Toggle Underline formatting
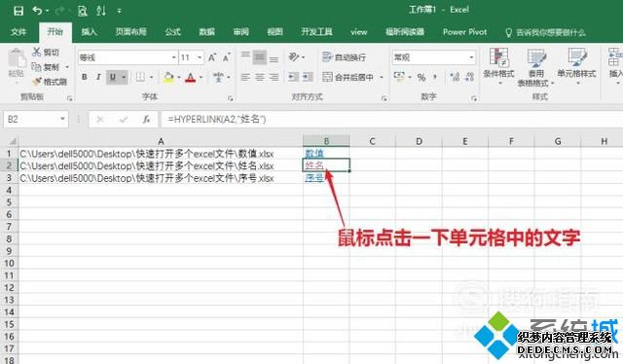 pyautogui.click(x=113, y=77)
